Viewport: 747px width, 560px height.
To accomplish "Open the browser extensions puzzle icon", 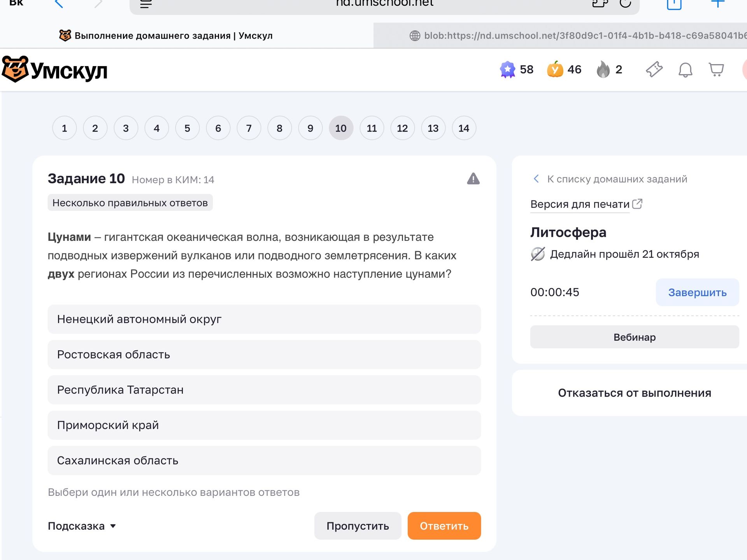I will (x=600, y=3).
